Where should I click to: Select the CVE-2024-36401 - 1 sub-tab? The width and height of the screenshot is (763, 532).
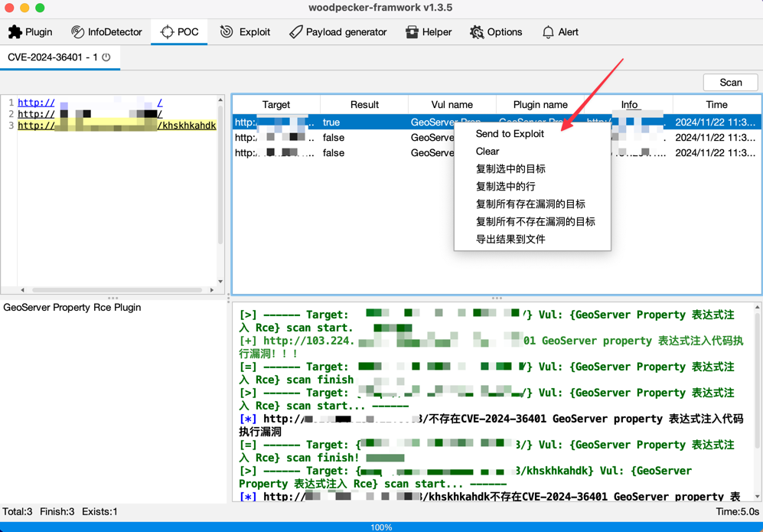pyautogui.click(x=60, y=57)
